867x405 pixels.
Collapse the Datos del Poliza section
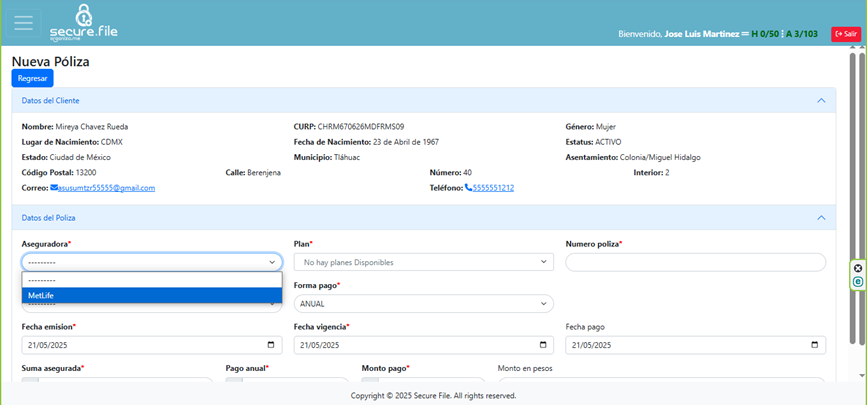821,217
